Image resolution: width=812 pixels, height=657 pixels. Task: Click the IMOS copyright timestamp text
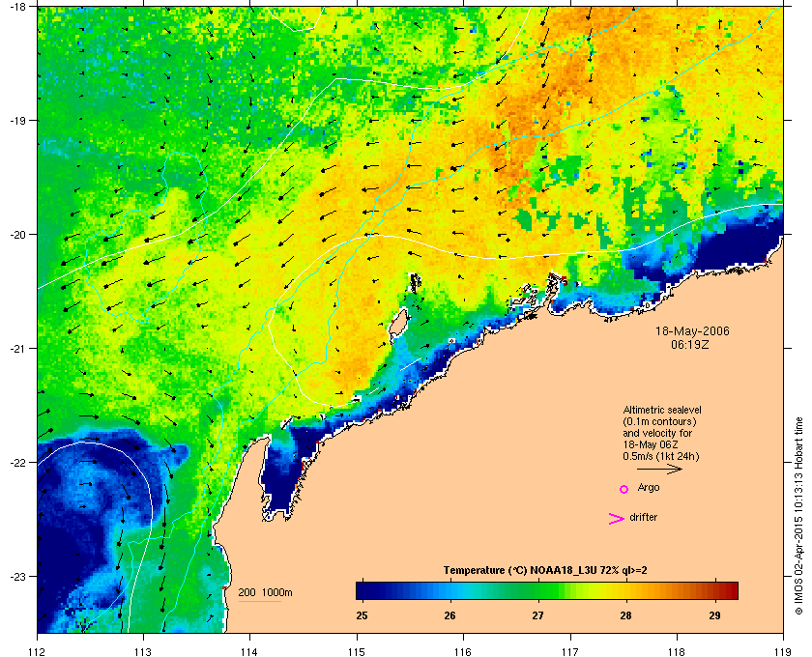click(798, 516)
